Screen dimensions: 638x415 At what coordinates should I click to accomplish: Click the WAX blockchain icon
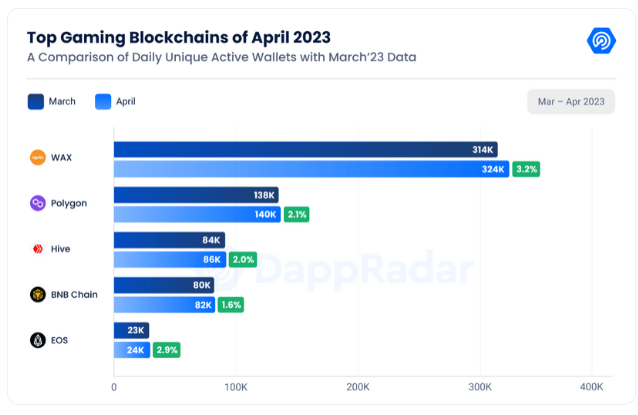[38, 157]
